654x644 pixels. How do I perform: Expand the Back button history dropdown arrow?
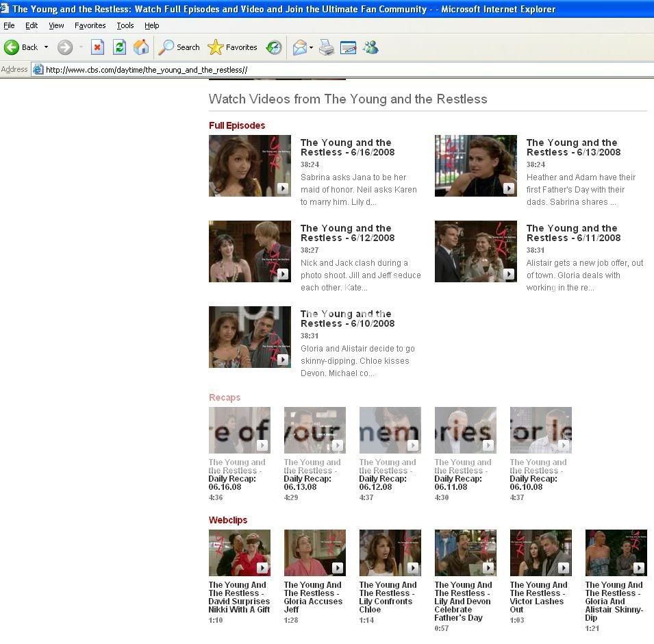[x=46, y=47]
